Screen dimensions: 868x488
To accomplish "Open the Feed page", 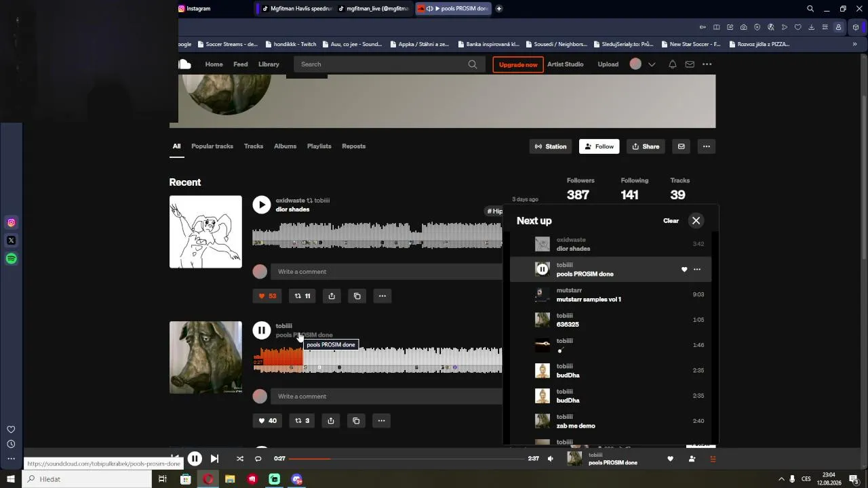I will click(241, 64).
